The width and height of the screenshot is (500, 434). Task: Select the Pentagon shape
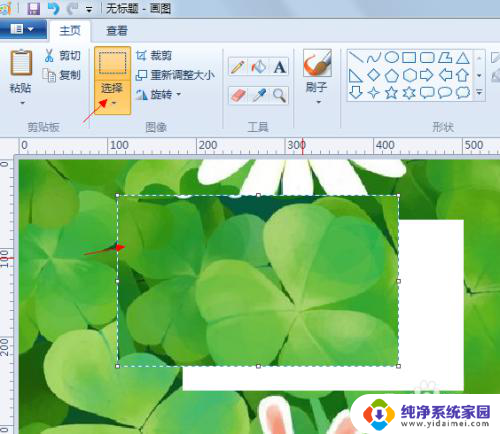point(392,75)
